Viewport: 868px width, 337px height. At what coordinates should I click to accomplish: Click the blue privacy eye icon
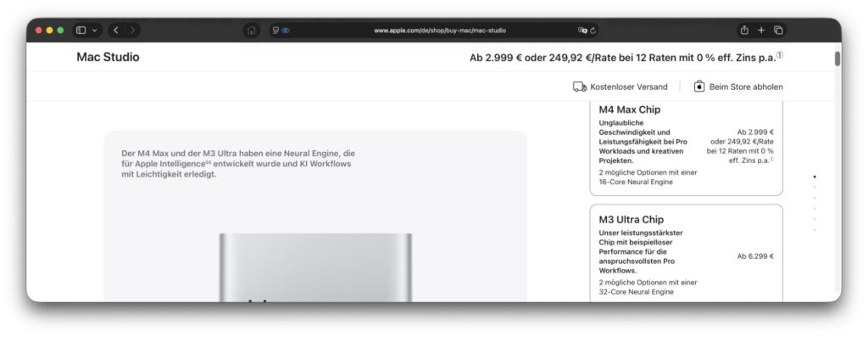click(286, 31)
